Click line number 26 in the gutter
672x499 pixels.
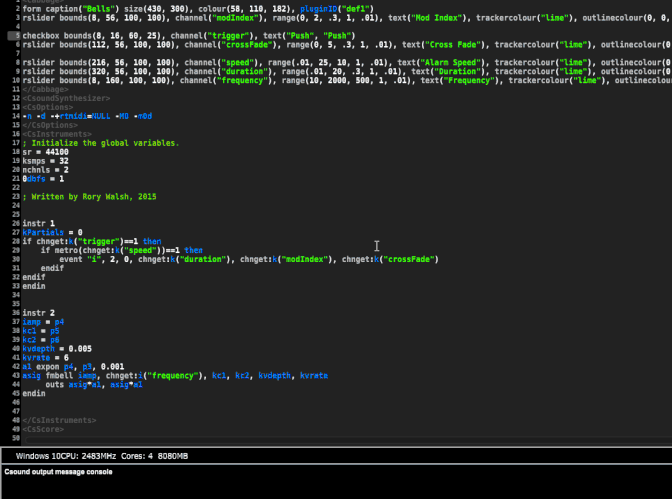click(16, 223)
